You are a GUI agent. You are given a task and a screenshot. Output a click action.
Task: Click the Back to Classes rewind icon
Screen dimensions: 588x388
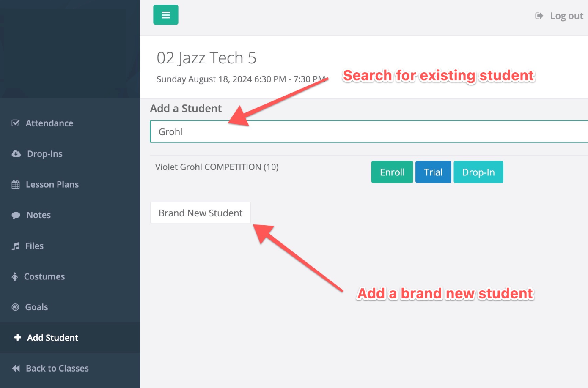[x=16, y=368]
